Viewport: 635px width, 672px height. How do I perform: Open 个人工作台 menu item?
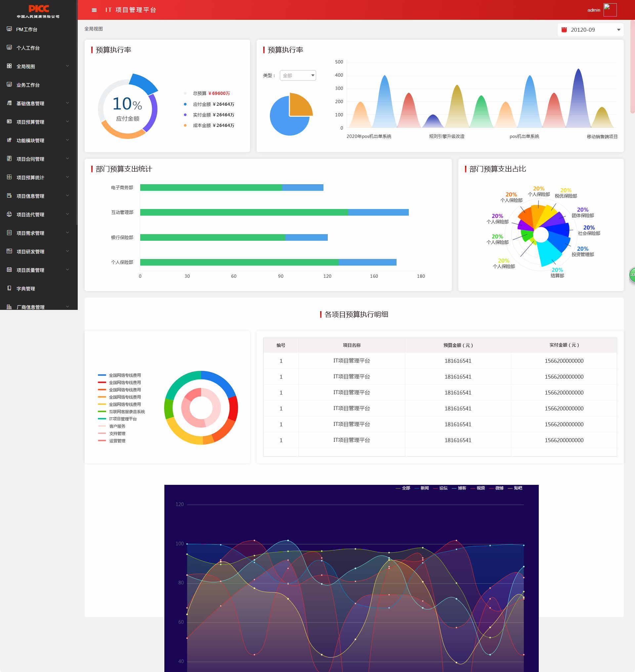pyautogui.click(x=28, y=48)
